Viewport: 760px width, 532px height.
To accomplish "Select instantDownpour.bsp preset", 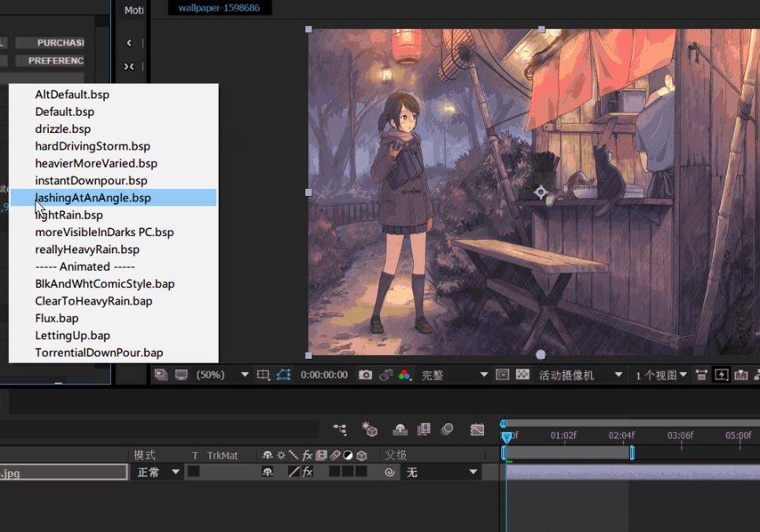I will (113, 180).
